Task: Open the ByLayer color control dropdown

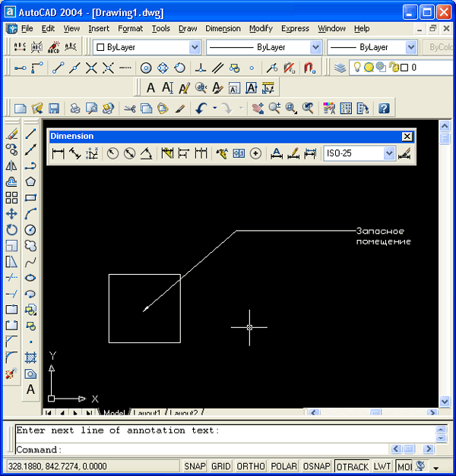Action: pyautogui.click(x=194, y=47)
